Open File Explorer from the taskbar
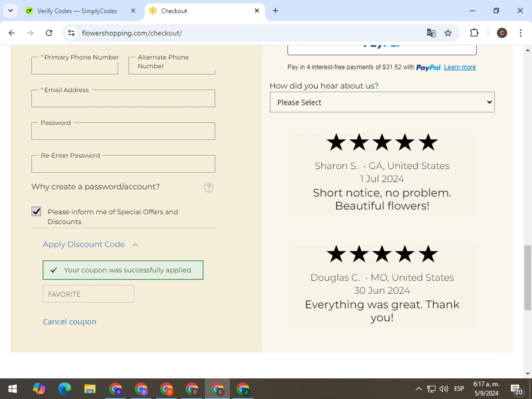Screen dimensions: 532x399 click(x=90, y=389)
